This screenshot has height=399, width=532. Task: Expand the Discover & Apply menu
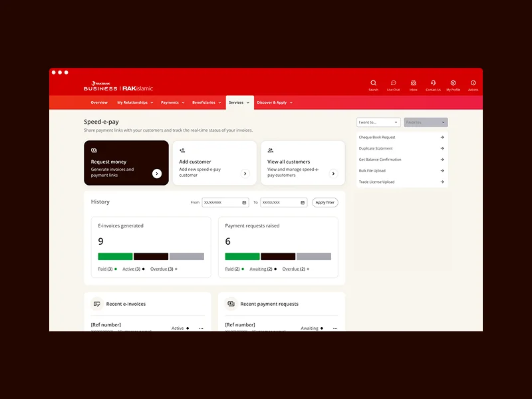click(275, 102)
